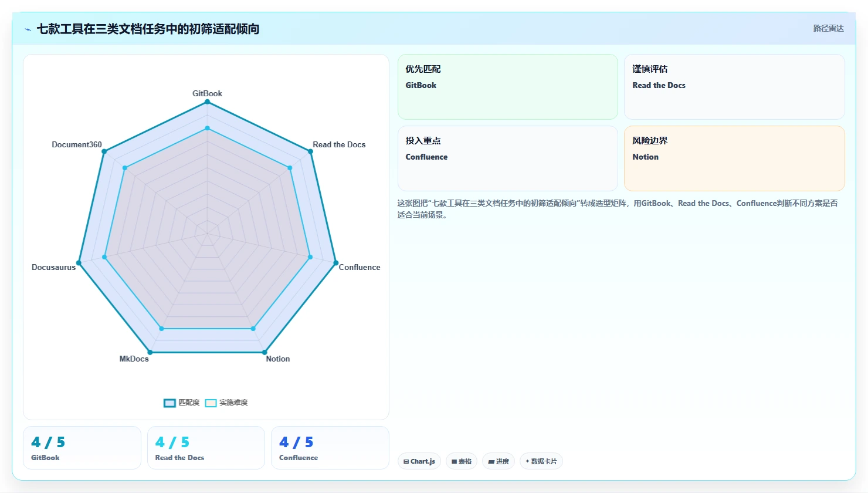Click the Document360 radar axis label

coord(77,144)
